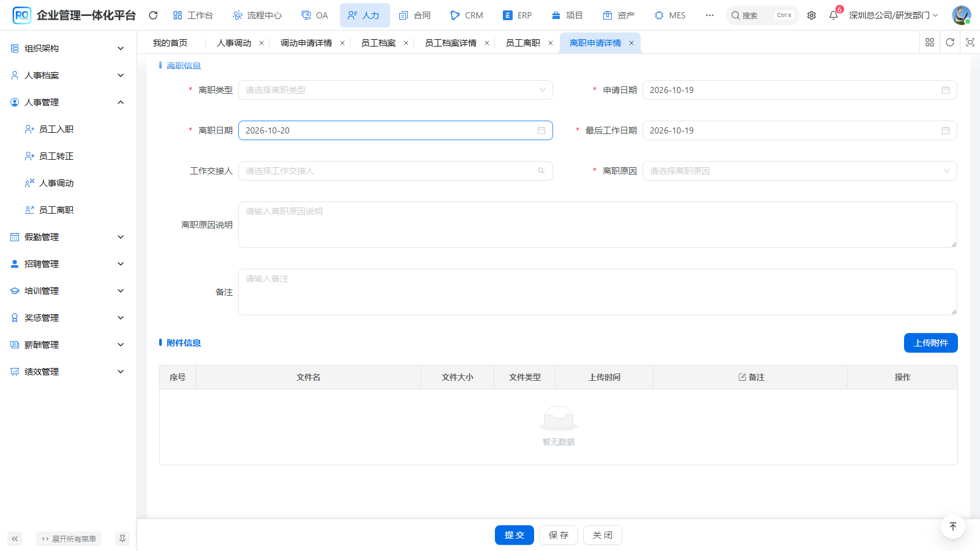Click the 工作交接人 search icon
This screenshot has width=980, height=551.
coord(541,171)
